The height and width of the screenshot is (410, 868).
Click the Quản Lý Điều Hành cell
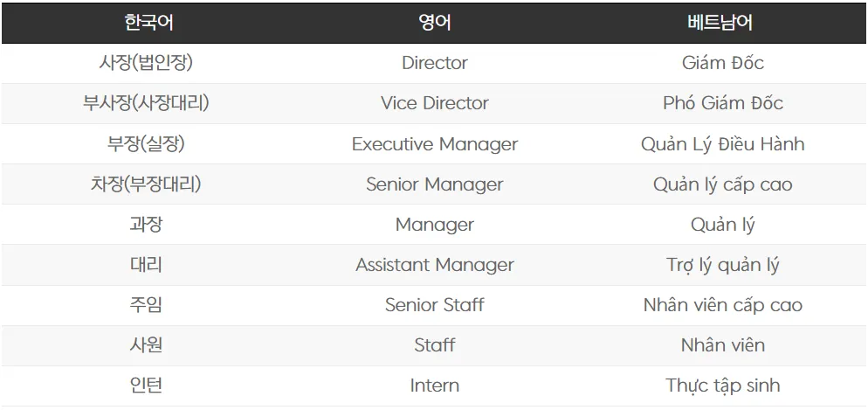tap(722, 144)
